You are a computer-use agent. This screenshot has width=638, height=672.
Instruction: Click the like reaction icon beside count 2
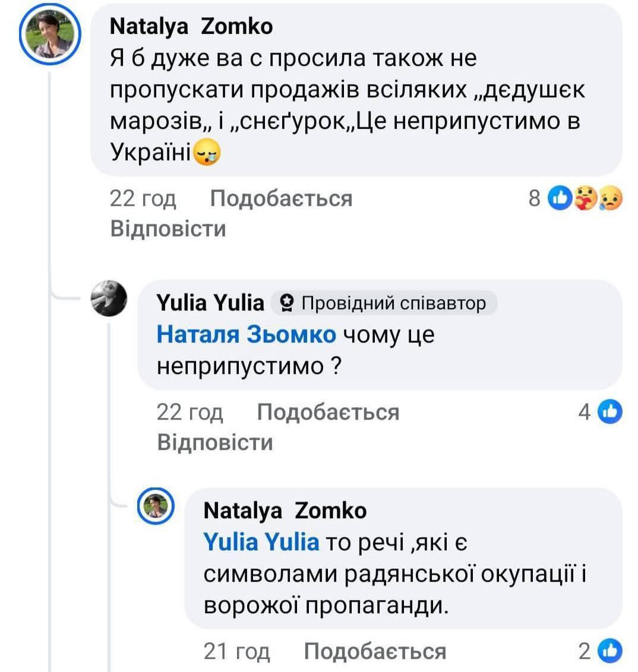(609, 651)
